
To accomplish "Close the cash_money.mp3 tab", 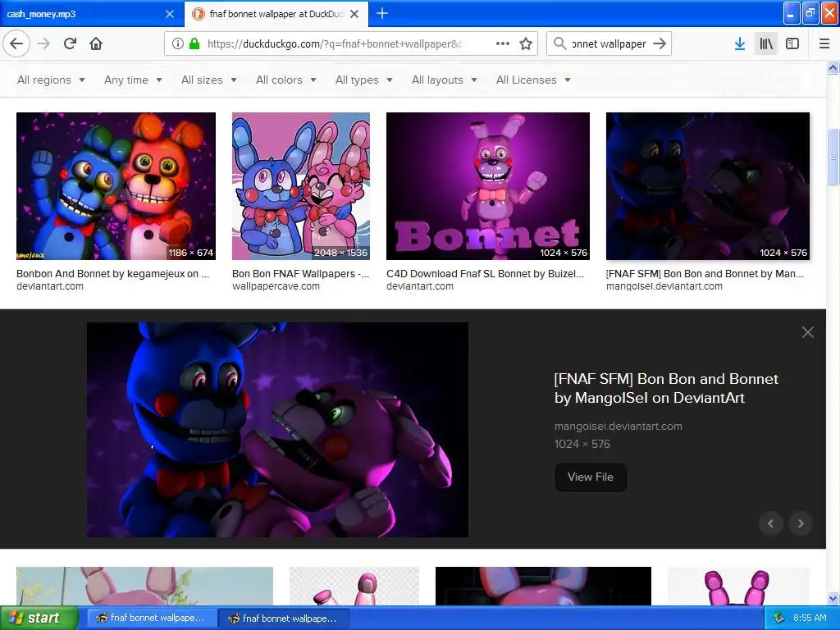I will pos(170,14).
